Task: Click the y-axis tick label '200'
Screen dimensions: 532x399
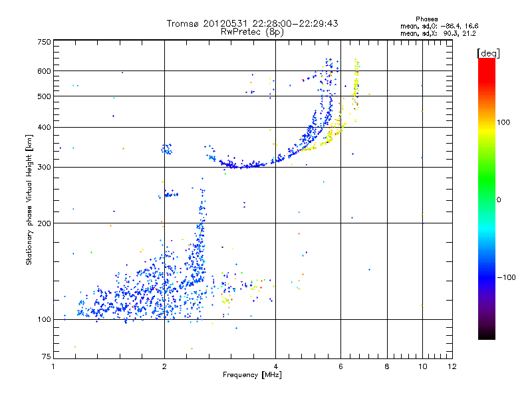Action: (44, 223)
